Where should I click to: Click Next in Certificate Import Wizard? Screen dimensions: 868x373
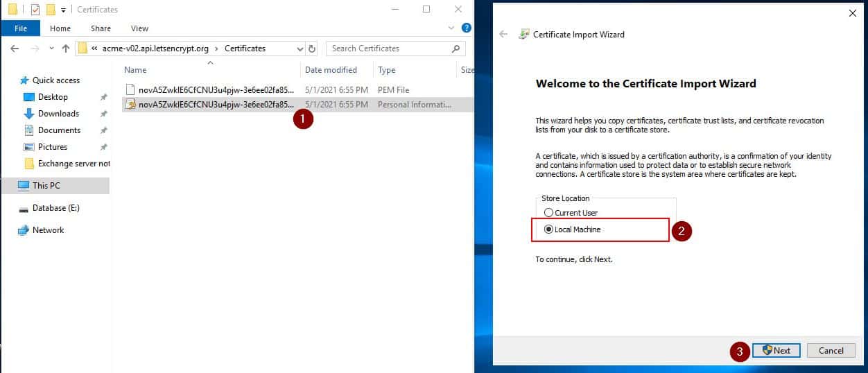point(776,351)
